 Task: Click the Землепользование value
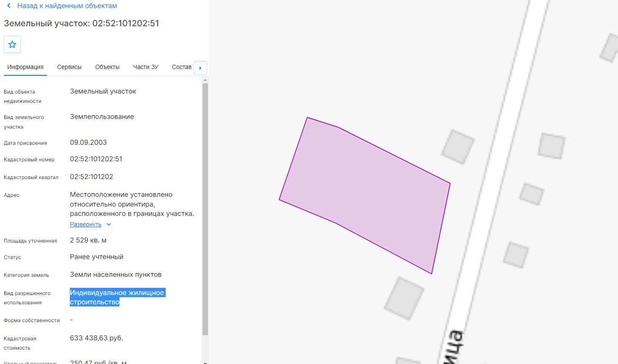click(x=102, y=117)
